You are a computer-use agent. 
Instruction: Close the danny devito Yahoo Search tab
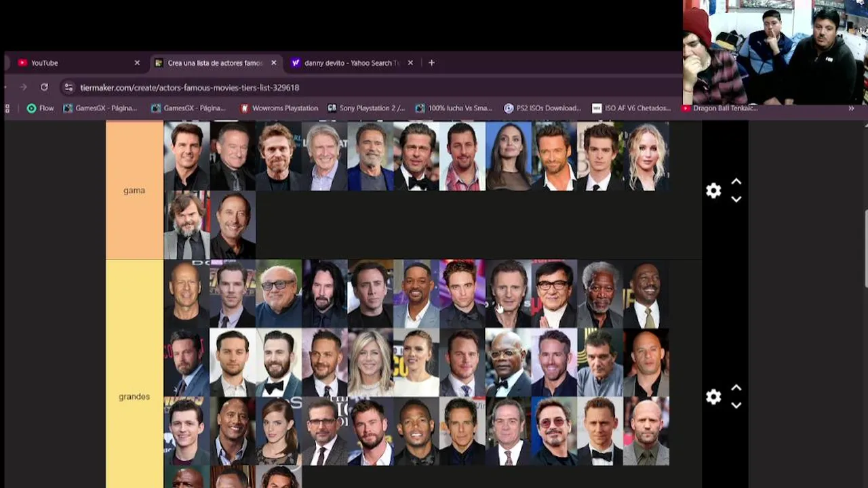click(x=410, y=62)
